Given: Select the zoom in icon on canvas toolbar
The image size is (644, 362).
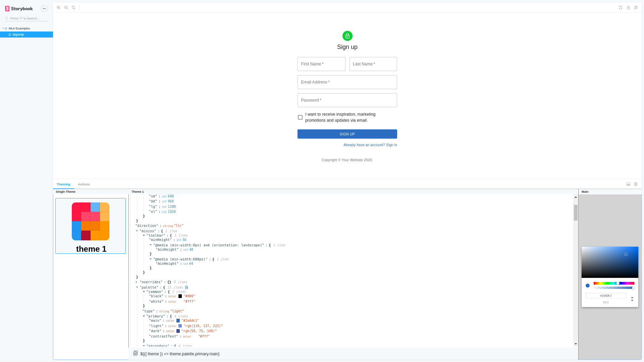Looking at the screenshot, I should [x=59, y=7].
